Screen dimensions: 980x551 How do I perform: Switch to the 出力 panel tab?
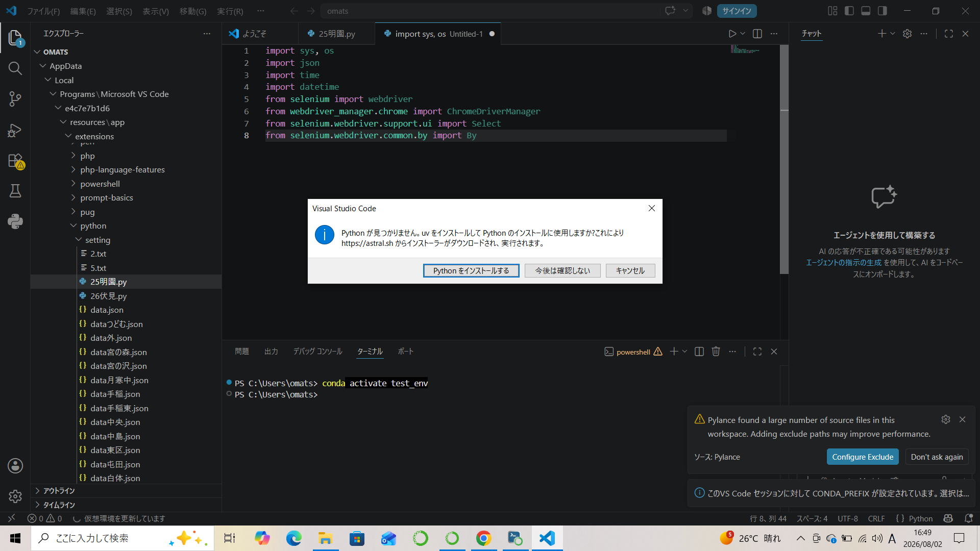click(271, 352)
